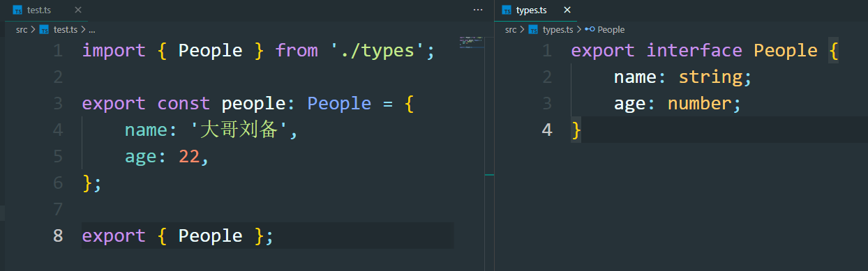
Task: Open the src folder breadcrumb in the left editor
Action: [22, 29]
